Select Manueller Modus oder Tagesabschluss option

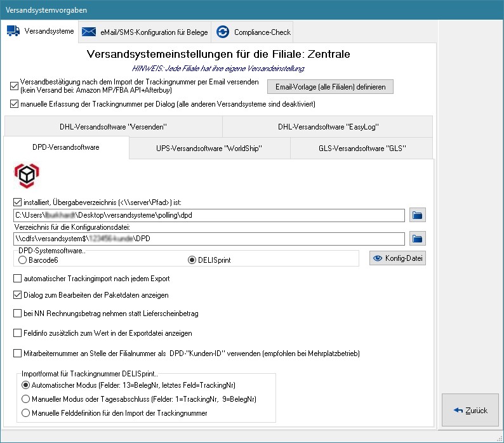point(26,399)
